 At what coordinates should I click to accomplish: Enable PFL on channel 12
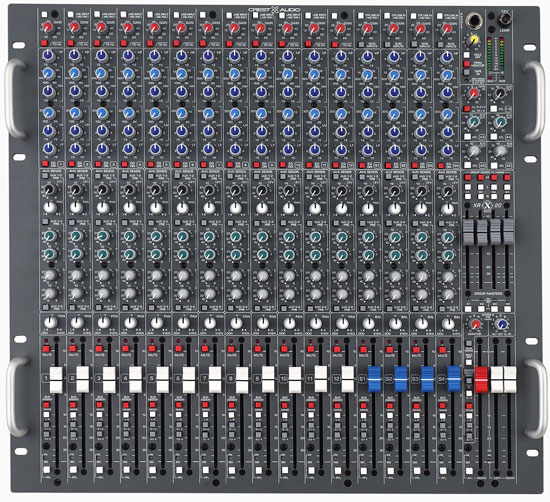338,470
